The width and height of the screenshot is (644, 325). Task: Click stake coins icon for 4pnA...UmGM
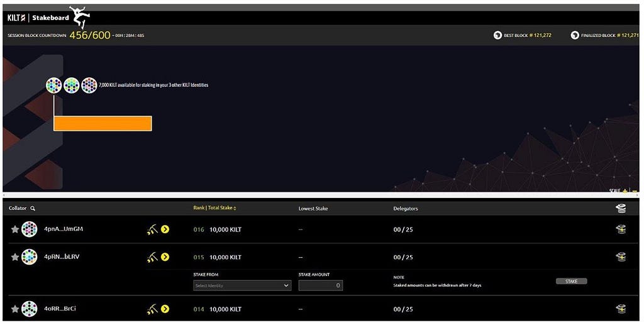coord(621,229)
